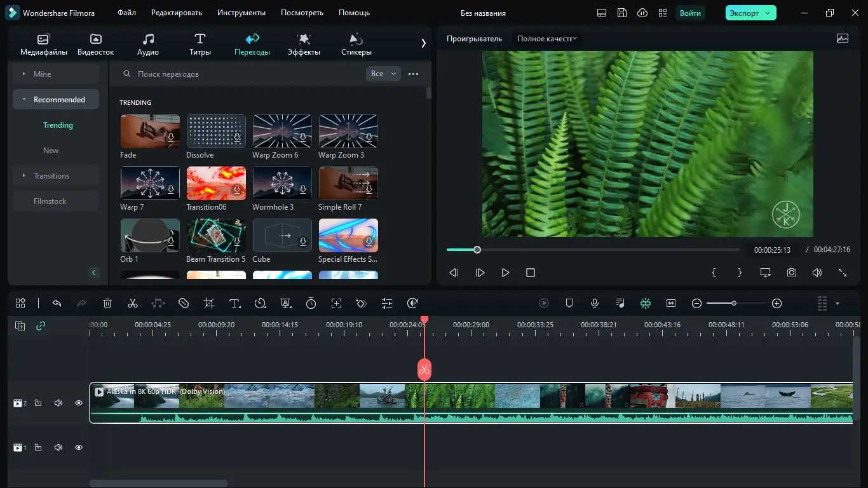868x488 pixels.
Task: Expand the Transitions category in sidebar
Action: tap(51, 176)
